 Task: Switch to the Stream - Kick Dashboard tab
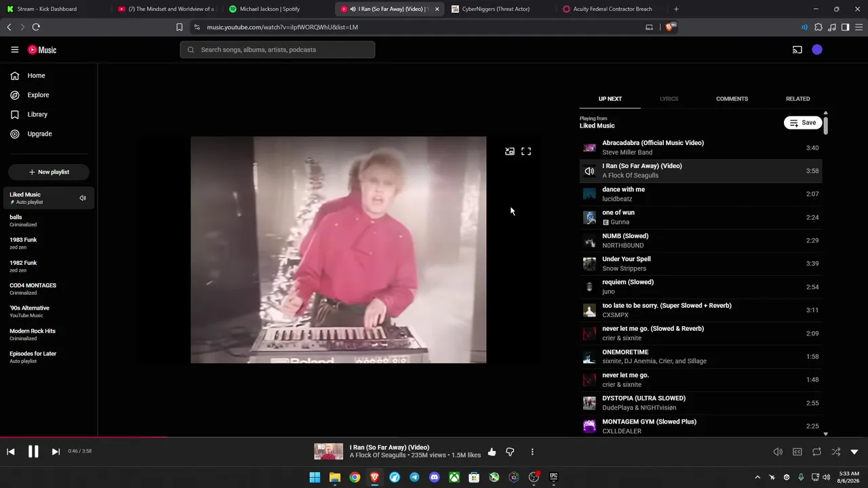pyautogui.click(x=53, y=9)
